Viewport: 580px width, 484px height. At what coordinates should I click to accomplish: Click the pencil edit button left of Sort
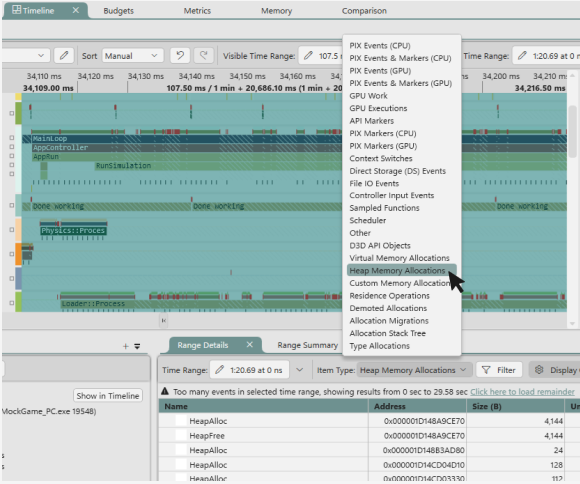[x=64, y=56]
